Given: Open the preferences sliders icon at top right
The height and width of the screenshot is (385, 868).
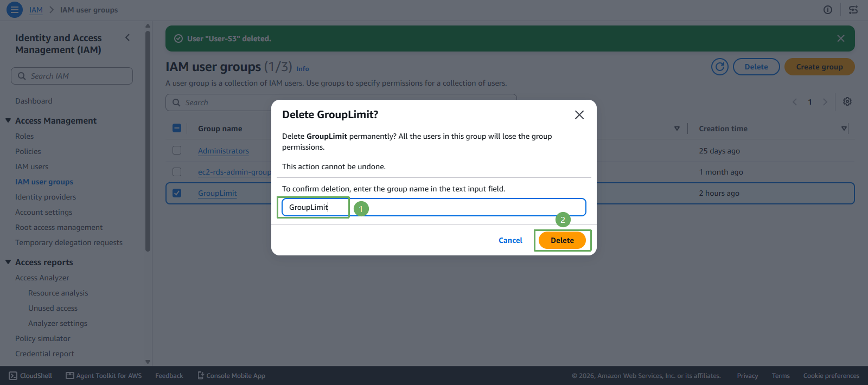Looking at the screenshot, I should click(x=853, y=10).
